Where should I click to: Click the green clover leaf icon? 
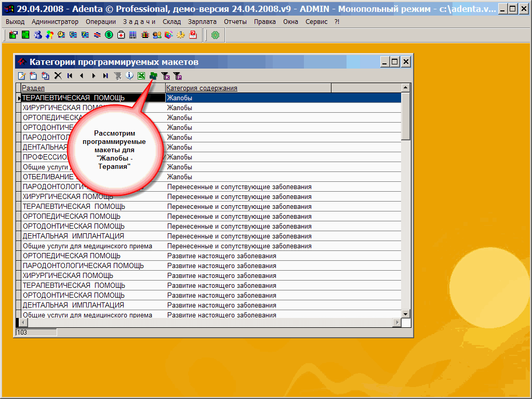coord(215,35)
